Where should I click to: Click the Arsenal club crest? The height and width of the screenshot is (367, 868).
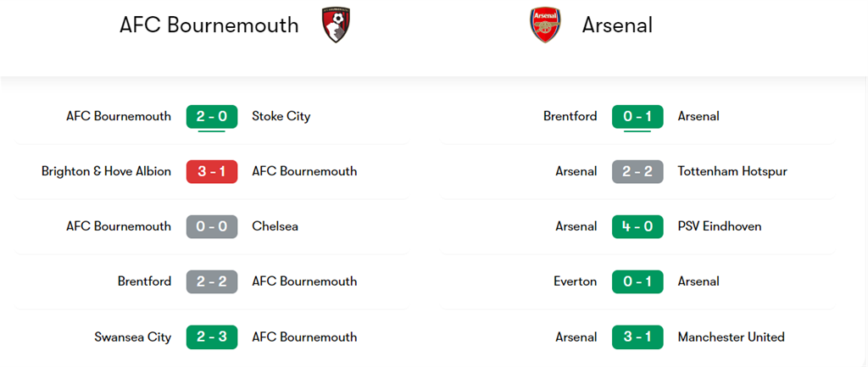pyautogui.click(x=545, y=25)
